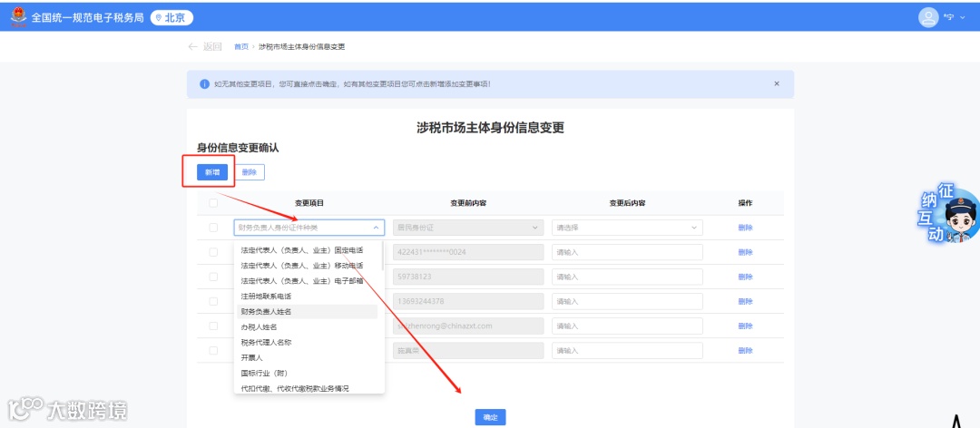The width and height of the screenshot is (980, 428).
Task: Choose 法定代表人 电子邮箱 option
Action: pyautogui.click(x=302, y=281)
